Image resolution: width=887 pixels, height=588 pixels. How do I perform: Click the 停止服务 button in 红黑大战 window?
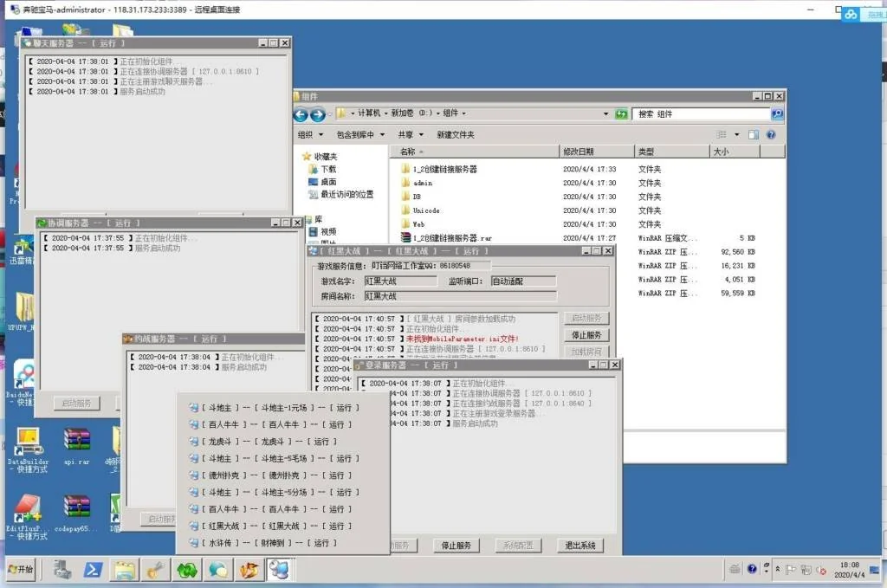point(586,335)
